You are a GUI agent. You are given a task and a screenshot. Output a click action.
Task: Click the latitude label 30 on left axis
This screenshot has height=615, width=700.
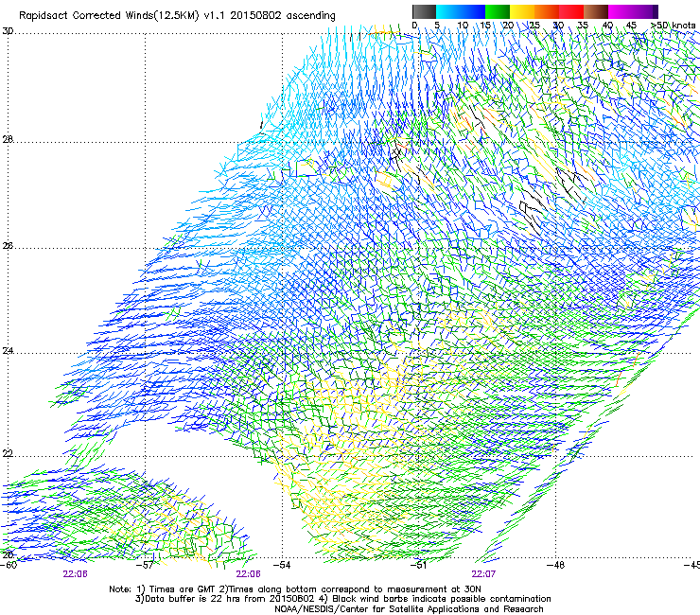point(8,31)
